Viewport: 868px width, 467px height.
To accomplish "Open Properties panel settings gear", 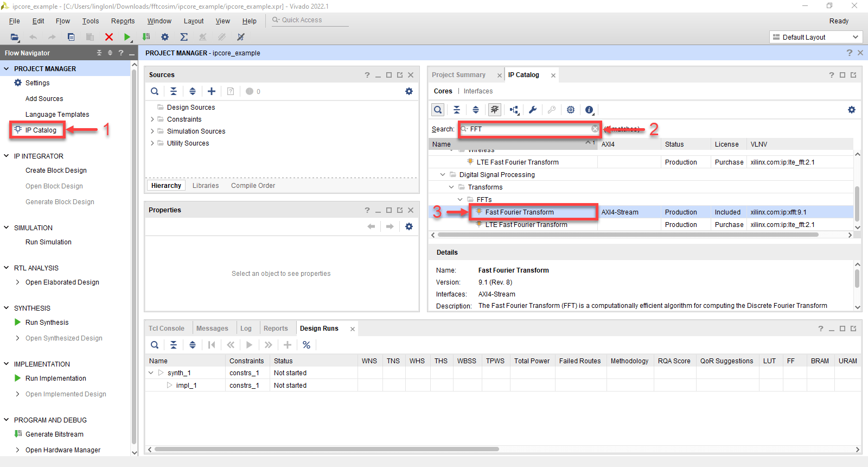I will coord(409,226).
